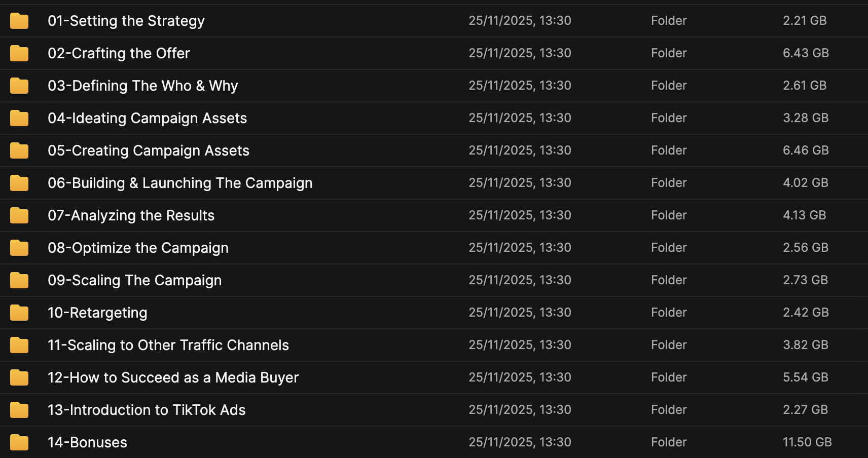
Task: Click the 10-Retargeting folder icon
Action: coord(19,313)
